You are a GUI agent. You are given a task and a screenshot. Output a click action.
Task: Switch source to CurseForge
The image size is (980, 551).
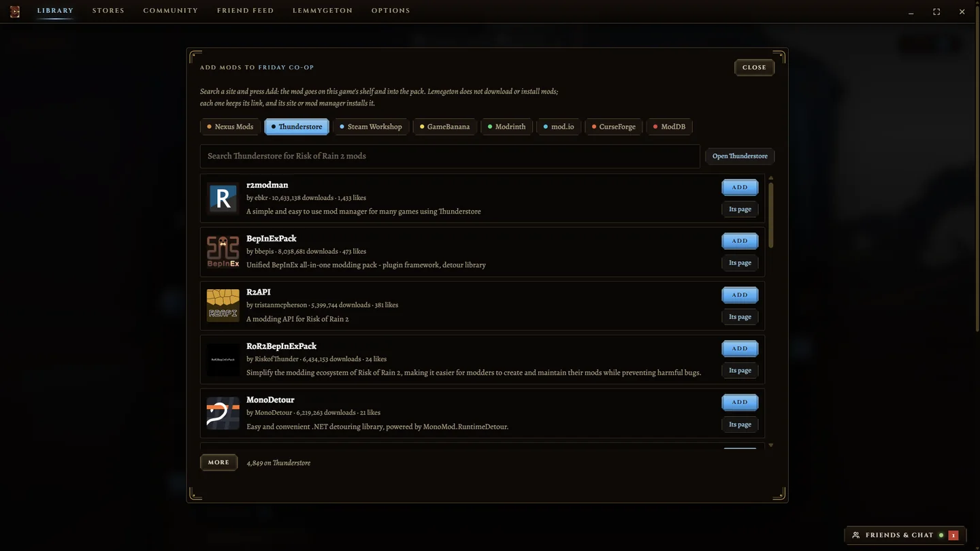pos(613,127)
